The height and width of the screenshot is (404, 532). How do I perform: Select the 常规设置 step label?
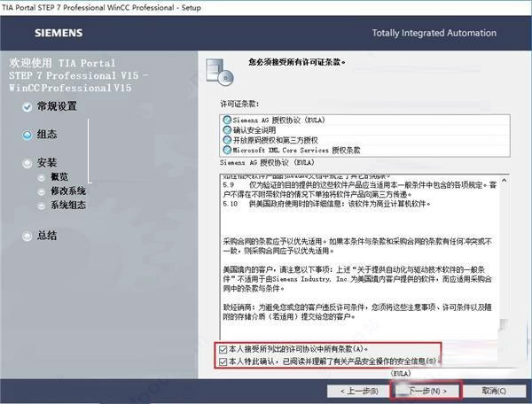point(57,106)
